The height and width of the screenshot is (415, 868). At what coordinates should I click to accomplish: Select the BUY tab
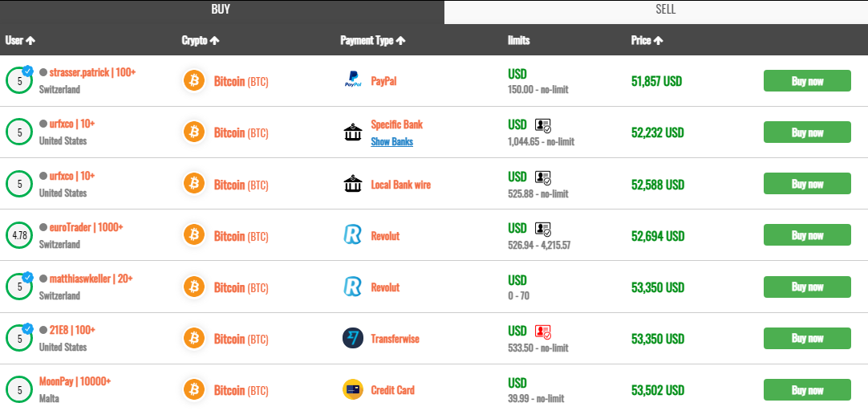[221, 10]
